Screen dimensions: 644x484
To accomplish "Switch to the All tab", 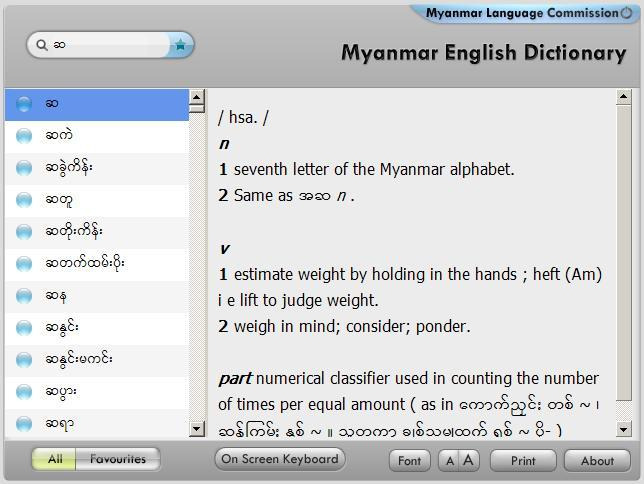I will coord(55,459).
